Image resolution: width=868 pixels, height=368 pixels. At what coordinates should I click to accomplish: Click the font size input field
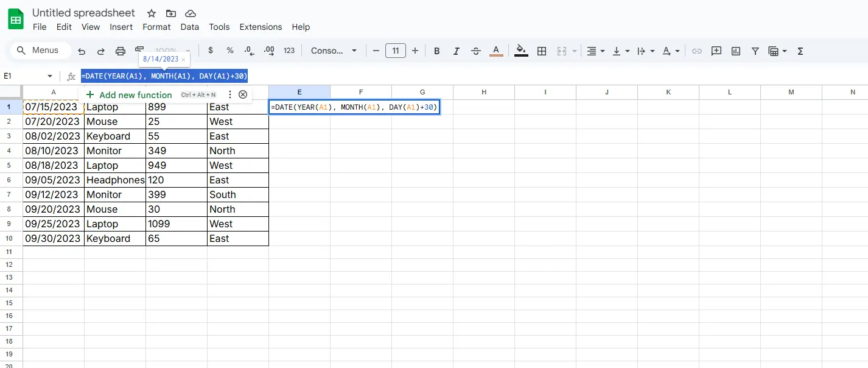pyautogui.click(x=396, y=51)
